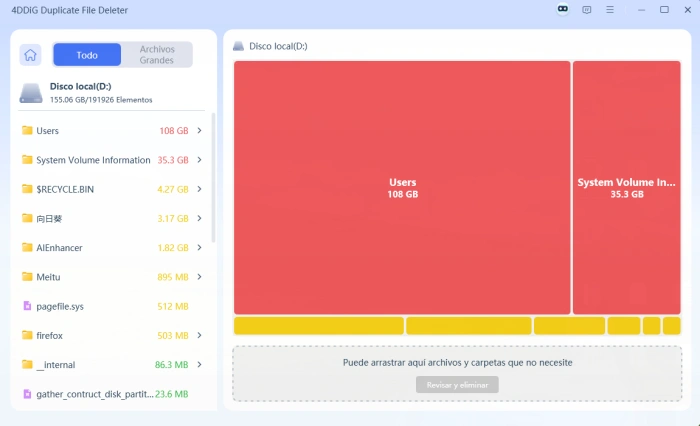Screen dimensions: 700x426
Task: Select the AIEnhancer folder row
Action: [112, 247]
